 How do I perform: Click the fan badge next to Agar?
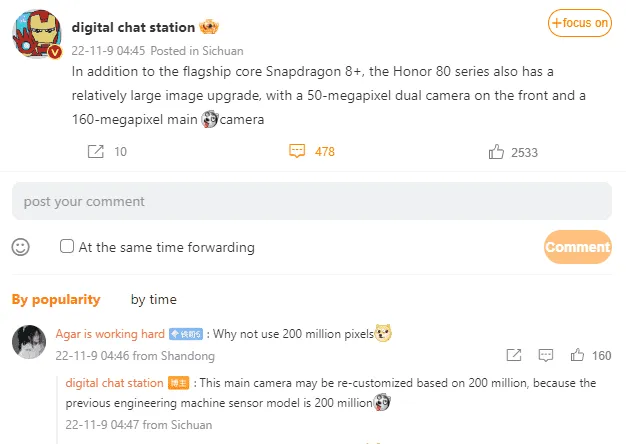tap(187, 334)
